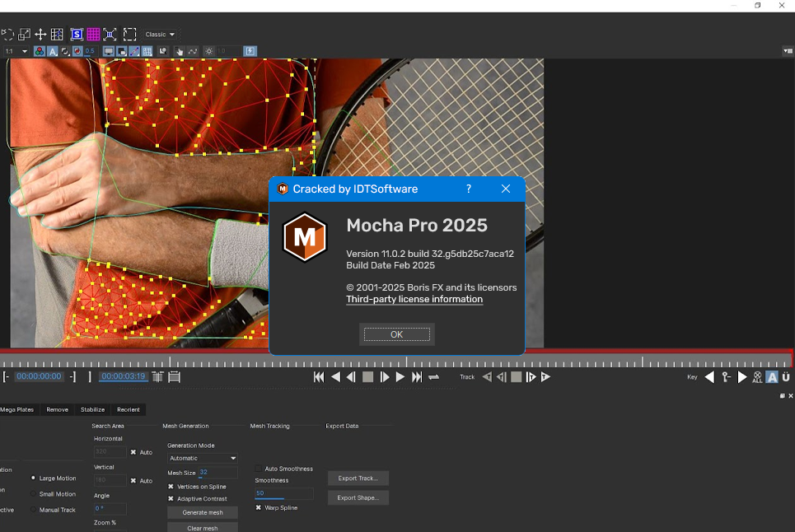Toggle the Horizontal Auto checkbox
Viewport: 795px width, 532px height.
(133, 452)
